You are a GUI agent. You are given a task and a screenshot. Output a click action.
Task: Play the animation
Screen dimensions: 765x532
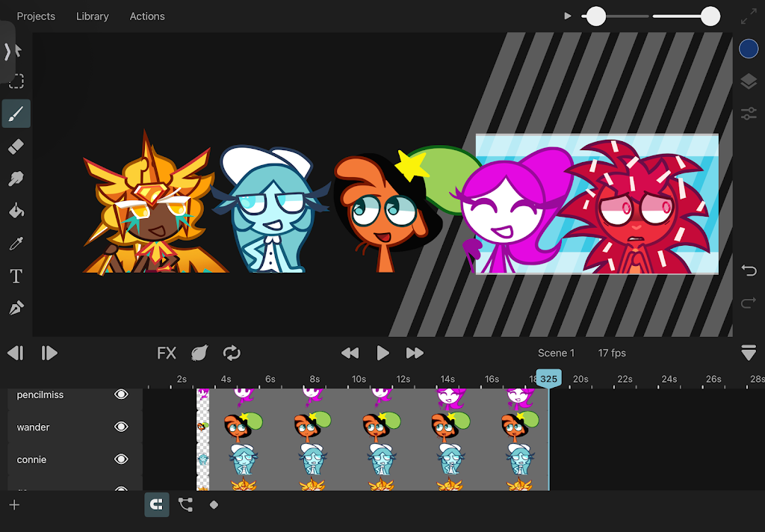383,353
